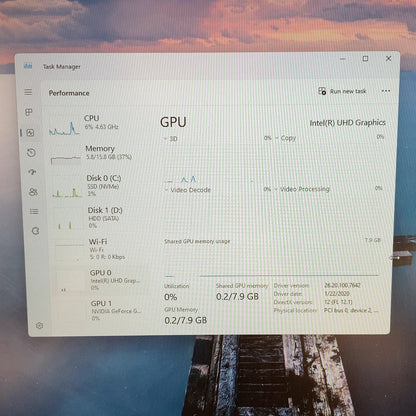Image resolution: width=416 pixels, height=416 pixels.
Task: Click the Driver version value
Action: click(x=342, y=285)
